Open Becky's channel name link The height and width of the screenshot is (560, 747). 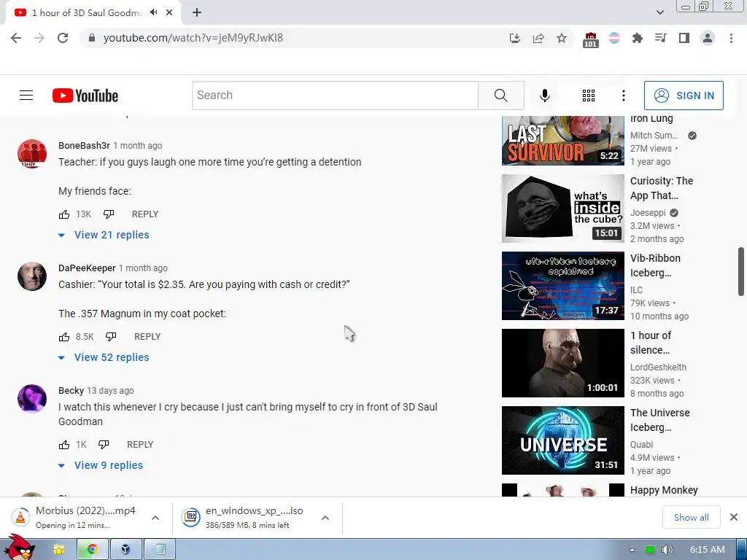coord(71,391)
